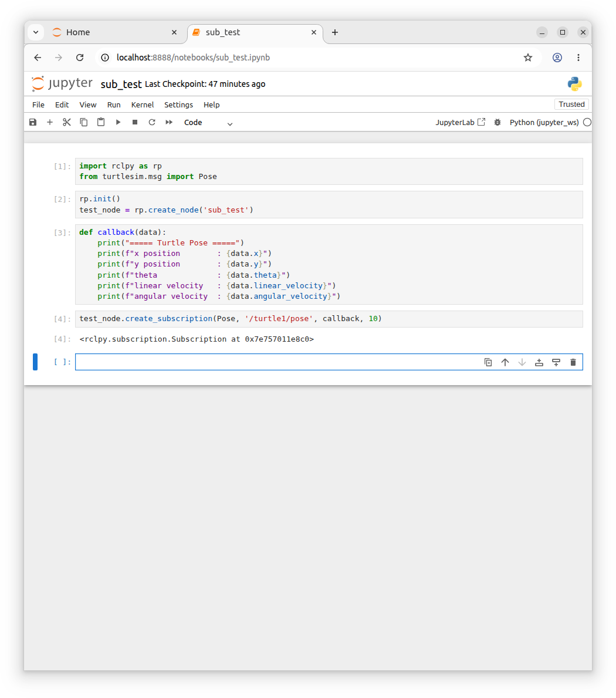Click the create_subscription code cell
This screenshot has width=616, height=698.
(329, 319)
